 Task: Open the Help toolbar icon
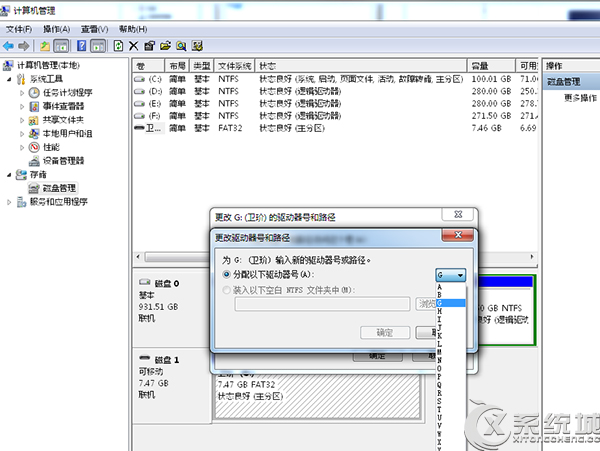82,46
